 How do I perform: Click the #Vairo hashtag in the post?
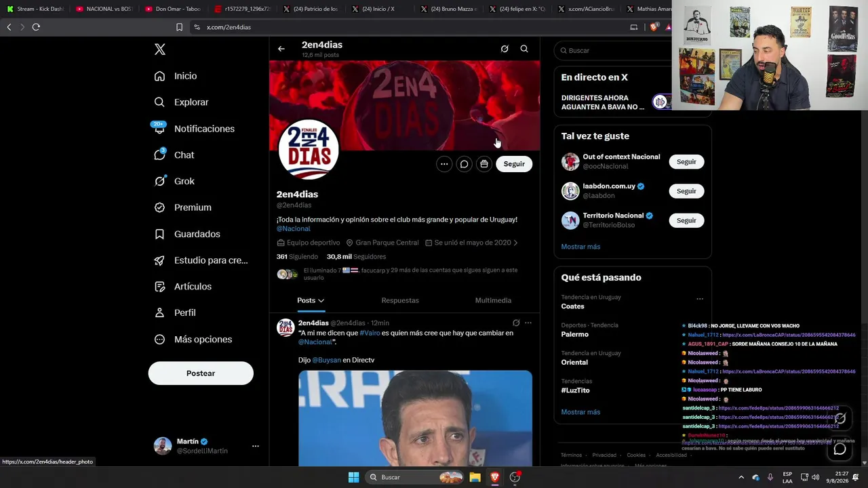click(x=370, y=333)
